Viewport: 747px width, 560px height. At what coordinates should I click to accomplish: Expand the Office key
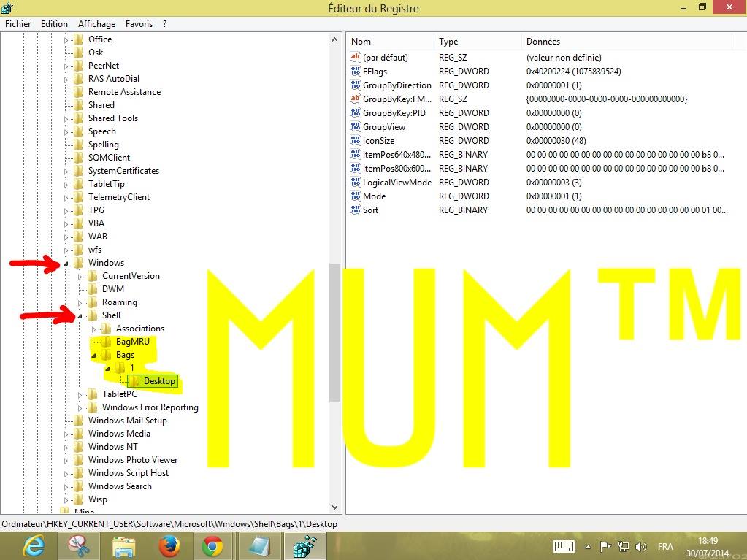tap(66, 40)
